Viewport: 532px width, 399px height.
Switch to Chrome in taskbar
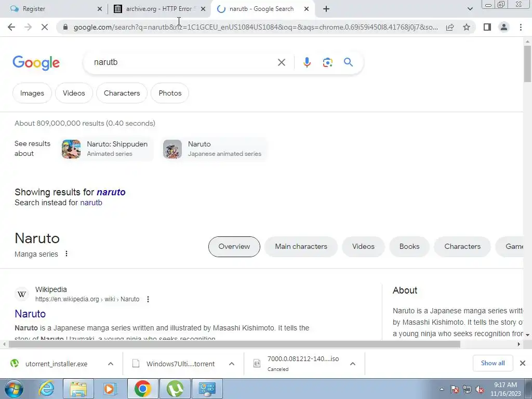[143, 389]
